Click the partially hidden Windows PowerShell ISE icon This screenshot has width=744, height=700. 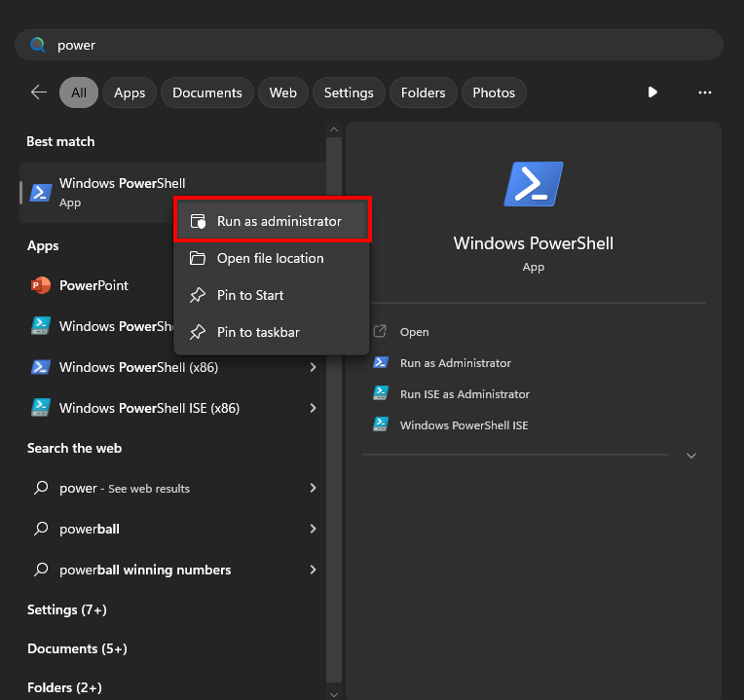point(41,326)
